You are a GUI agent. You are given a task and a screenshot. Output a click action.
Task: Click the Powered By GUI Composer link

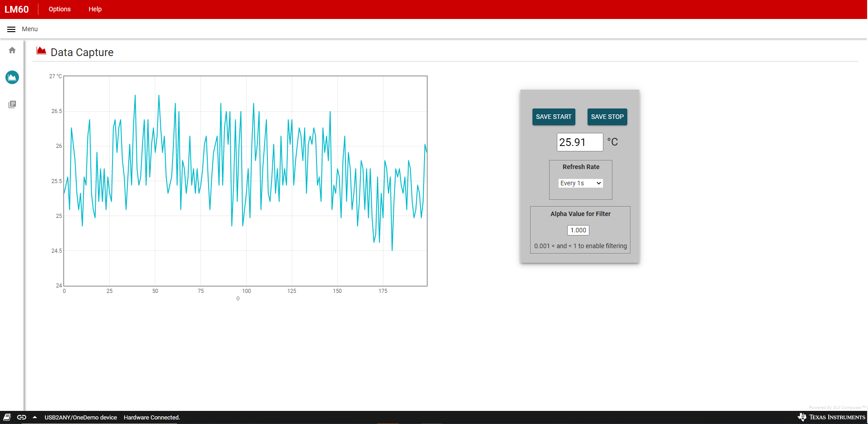837,408
